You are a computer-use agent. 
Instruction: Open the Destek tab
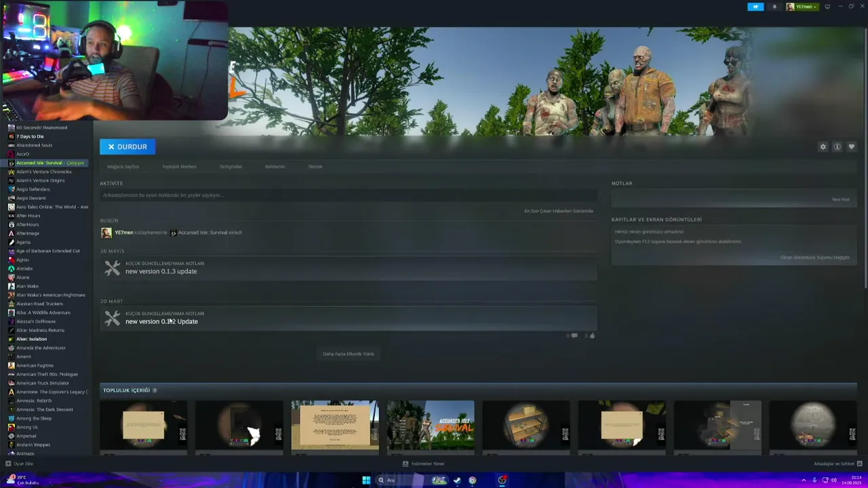[x=315, y=167]
